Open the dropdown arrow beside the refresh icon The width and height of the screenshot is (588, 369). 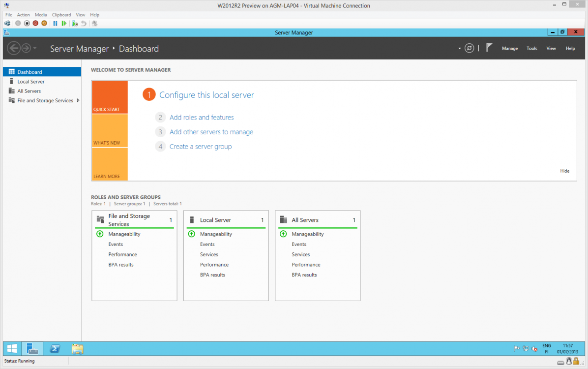point(460,49)
